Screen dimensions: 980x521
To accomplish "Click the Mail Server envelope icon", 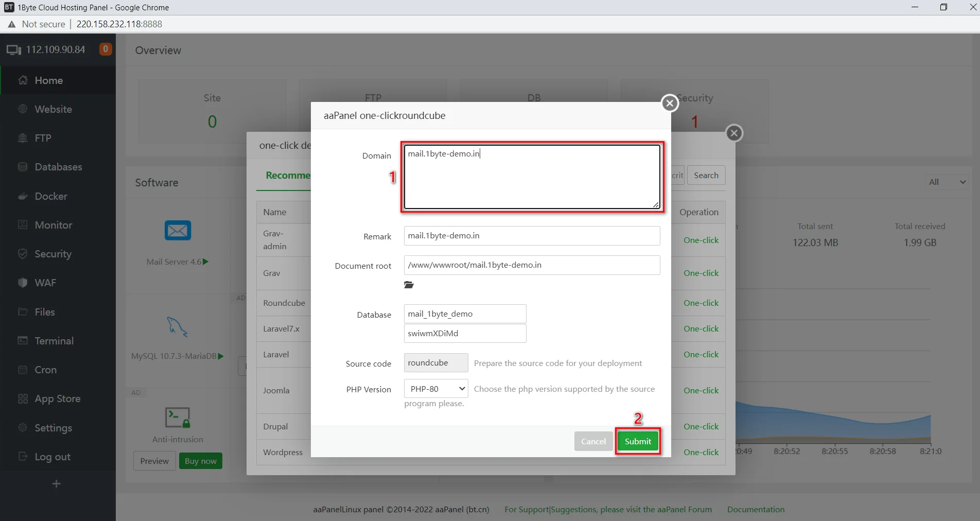I will pyautogui.click(x=178, y=230).
